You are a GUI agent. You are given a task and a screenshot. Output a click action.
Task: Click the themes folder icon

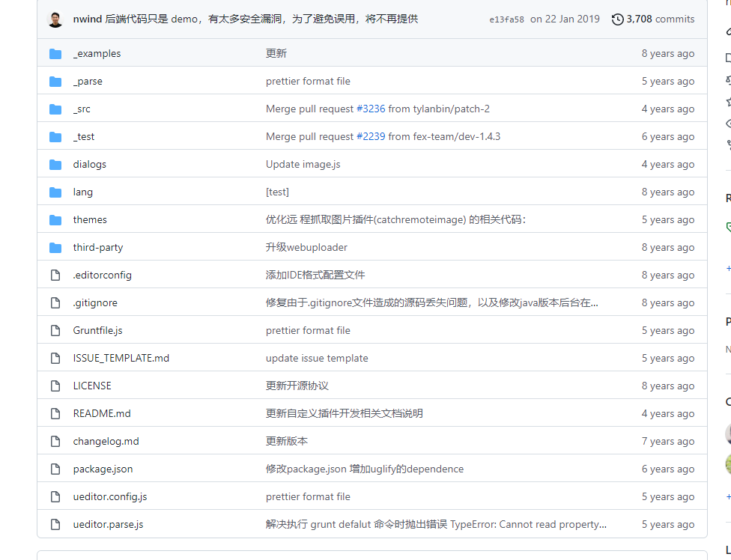[55, 219]
